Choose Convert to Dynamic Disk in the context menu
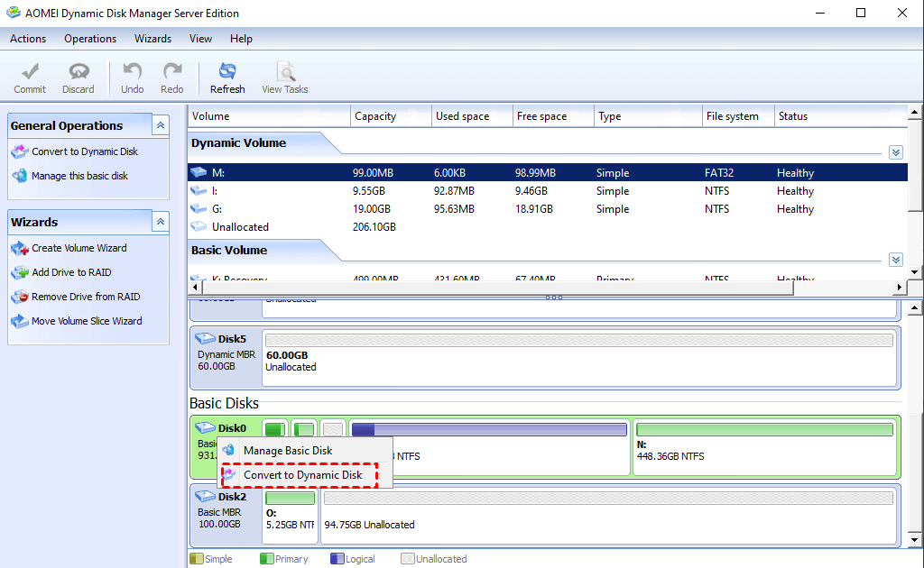This screenshot has height=568, width=924. coord(305,475)
